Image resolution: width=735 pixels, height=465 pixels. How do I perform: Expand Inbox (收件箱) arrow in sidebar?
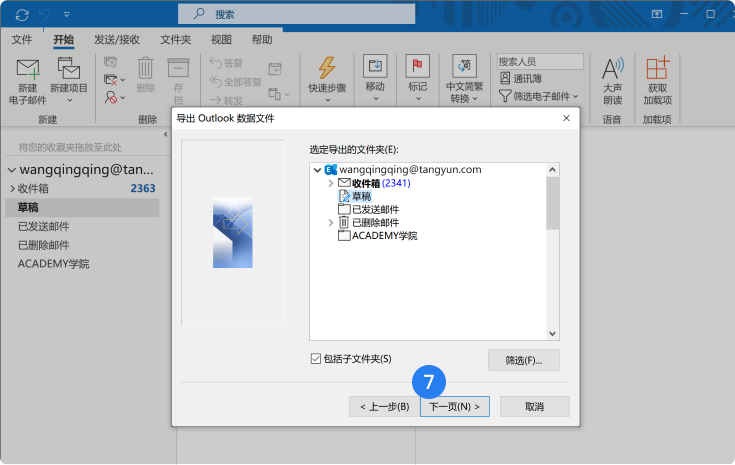pos(12,188)
